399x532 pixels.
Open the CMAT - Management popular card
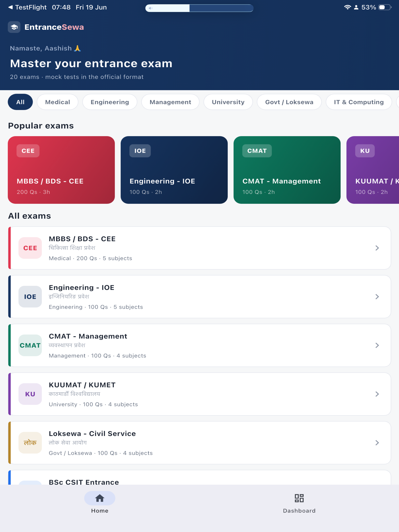tap(287, 170)
